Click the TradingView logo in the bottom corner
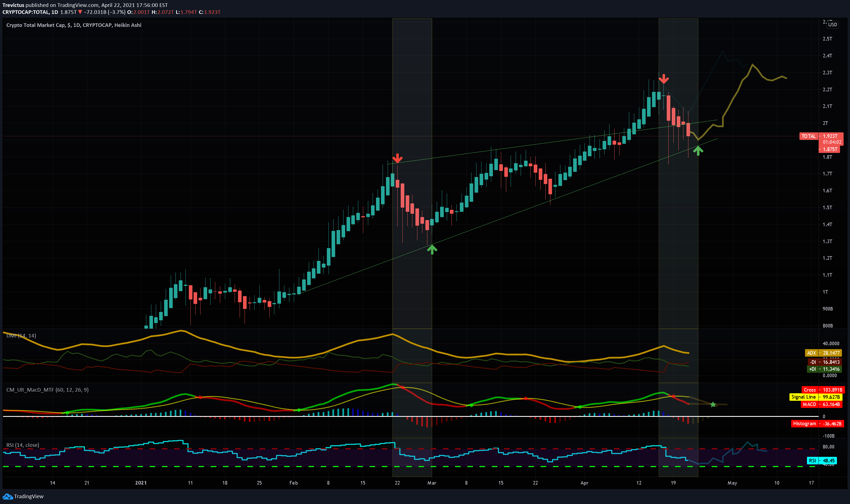 click(x=7, y=496)
